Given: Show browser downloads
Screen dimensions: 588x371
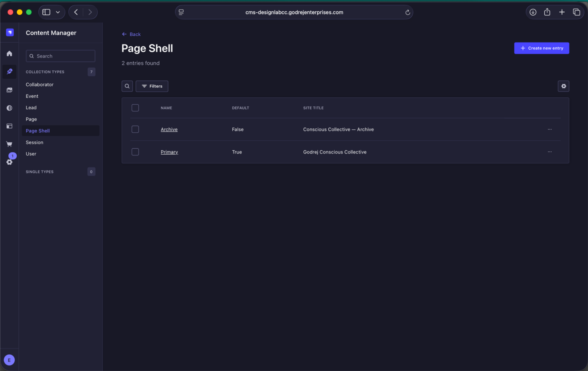Looking at the screenshot, I should point(533,12).
